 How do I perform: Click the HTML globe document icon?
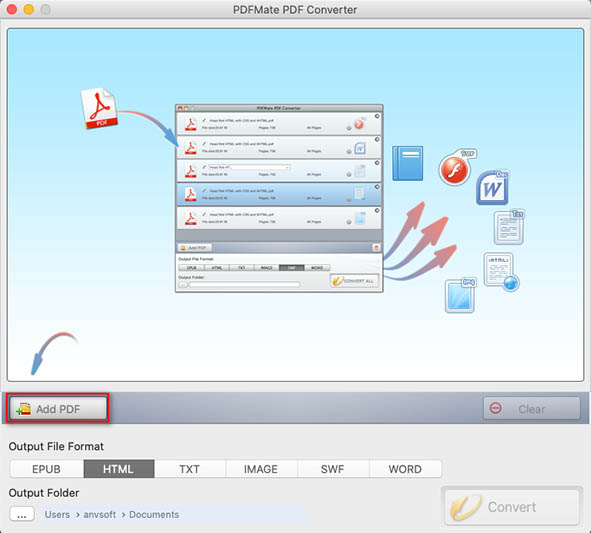(x=501, y=272)
